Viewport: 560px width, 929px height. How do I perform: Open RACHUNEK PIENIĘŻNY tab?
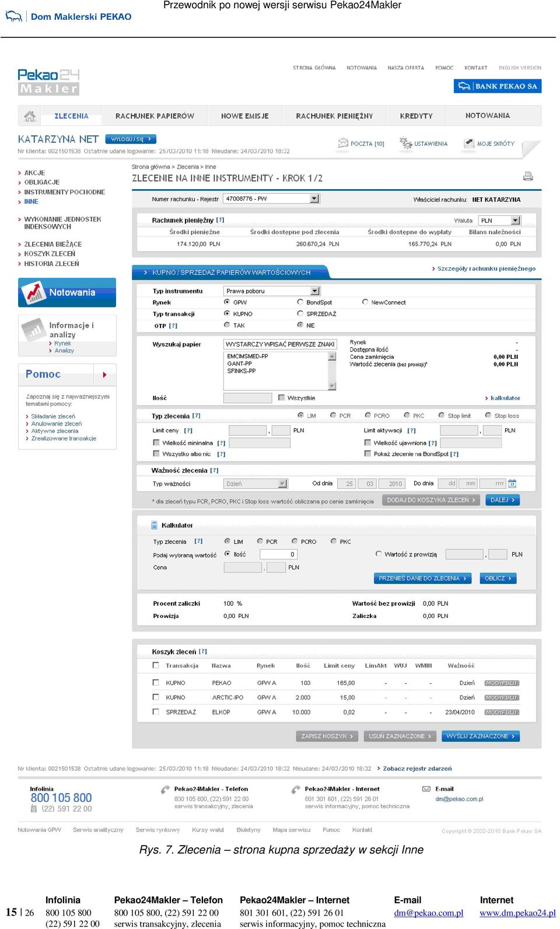(x=334, y=116)
